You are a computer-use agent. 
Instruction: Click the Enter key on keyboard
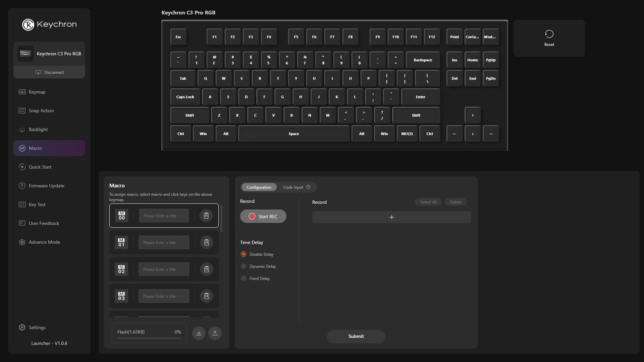coord(421,97)
